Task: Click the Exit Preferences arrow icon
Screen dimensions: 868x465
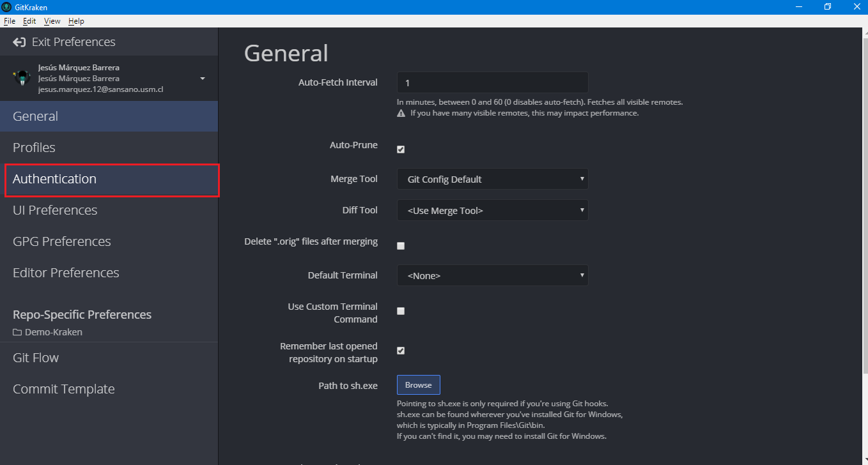Action: 19,42
